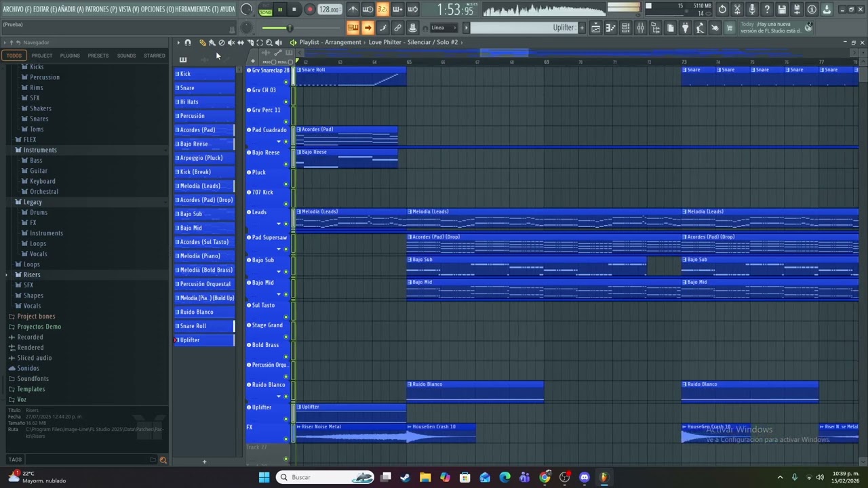Select the Arpeggio (Pluck) pattern
This screenshot has width=868, height=488.
pos(205,158)
